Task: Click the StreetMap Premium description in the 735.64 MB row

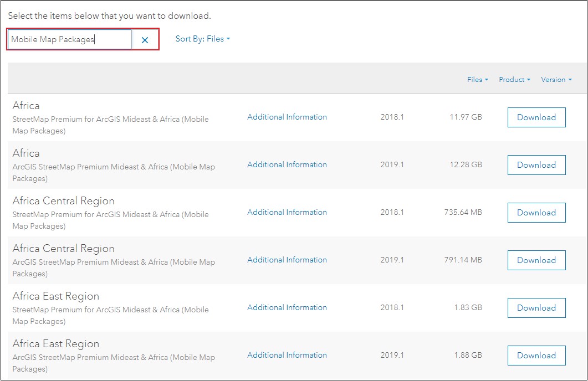Action: pyautogui.click(x=111, y=220)
